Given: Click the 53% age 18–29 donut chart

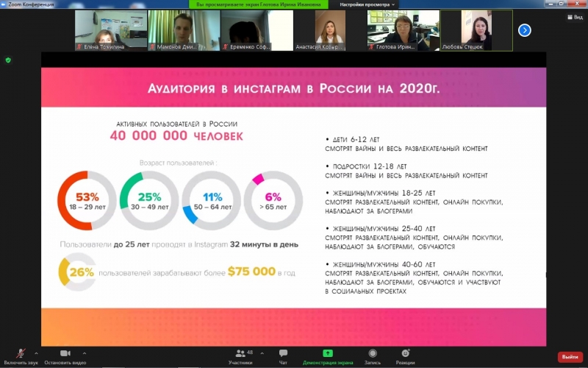Looking at the screenshot, I should pyautogui.click(x=87, y=200).
